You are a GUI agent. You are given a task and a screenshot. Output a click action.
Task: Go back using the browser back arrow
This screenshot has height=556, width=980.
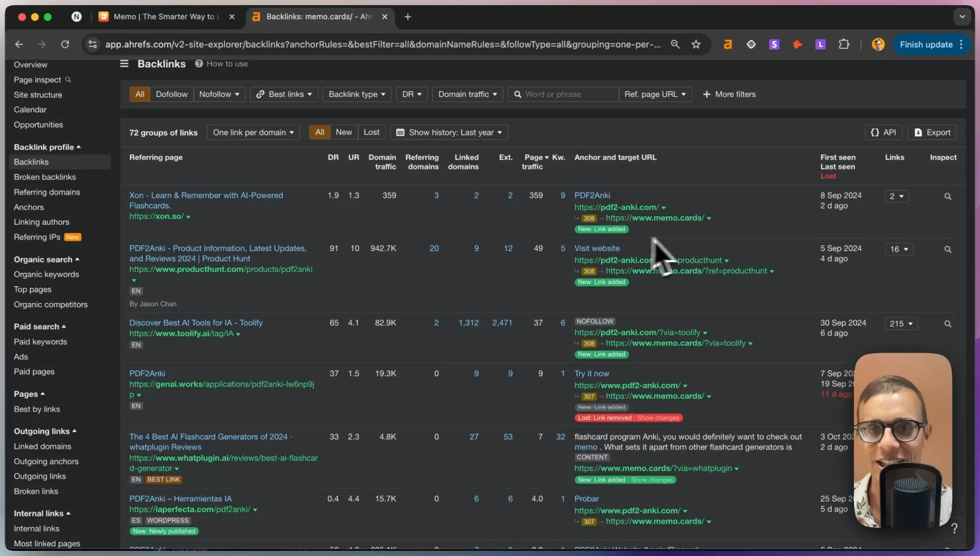point(19,44)
